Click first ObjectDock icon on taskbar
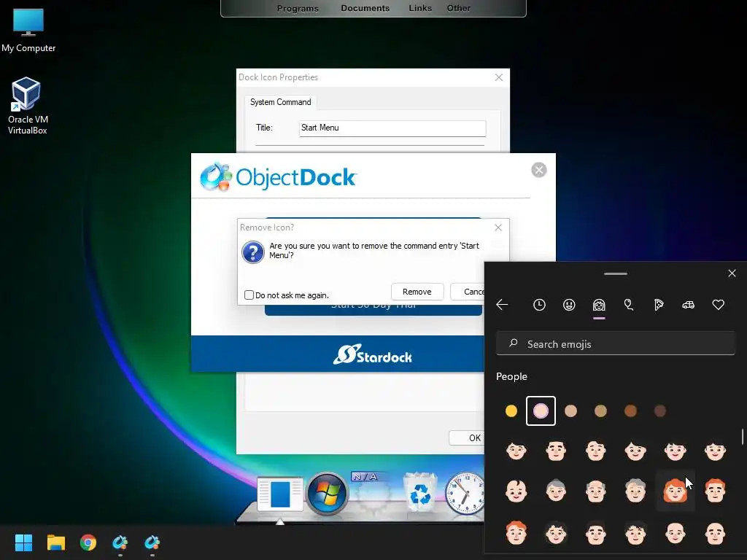 tap(120, 542)
